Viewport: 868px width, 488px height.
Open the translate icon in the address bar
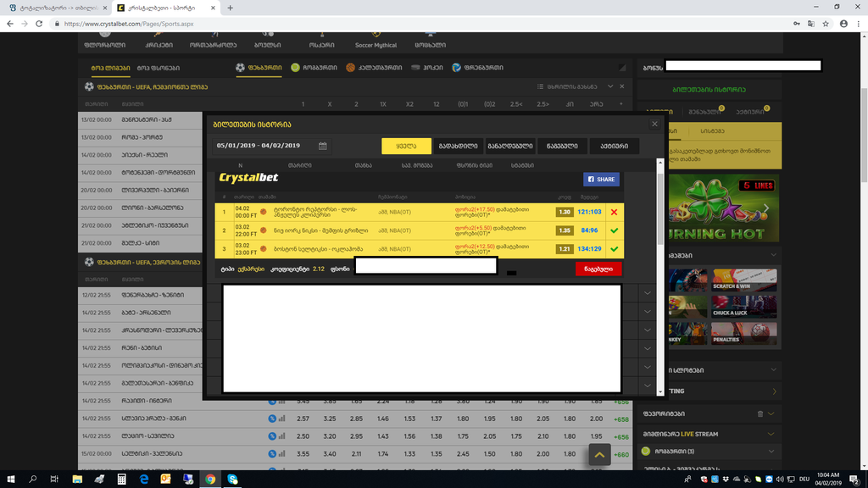[x=811, y=24]
